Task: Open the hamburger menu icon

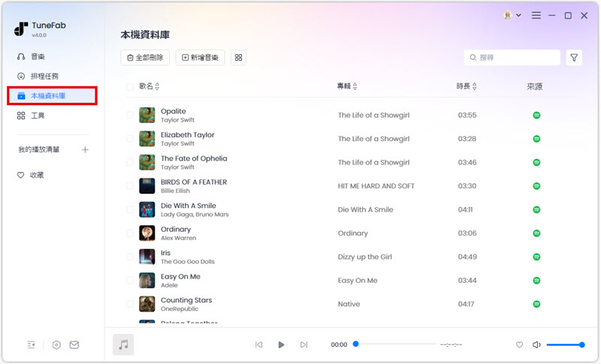Action: coord(536,15)
